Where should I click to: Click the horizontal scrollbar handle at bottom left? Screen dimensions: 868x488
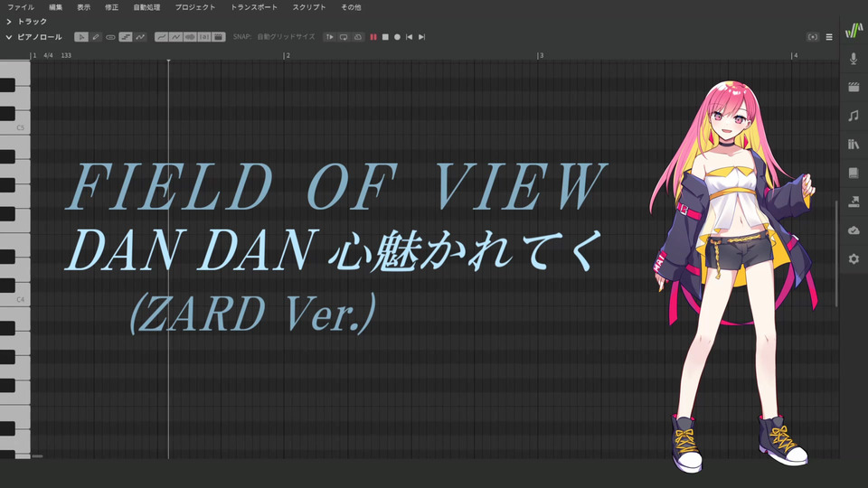[x=37, y=455]
